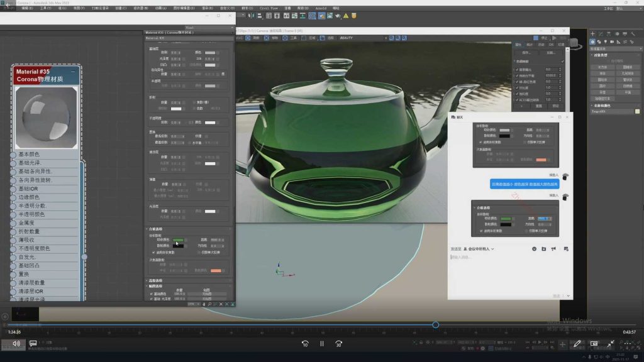This screenshot has width=644, height=362.
Task: Mute the video player volume
Action: click(x=16, y=343)
